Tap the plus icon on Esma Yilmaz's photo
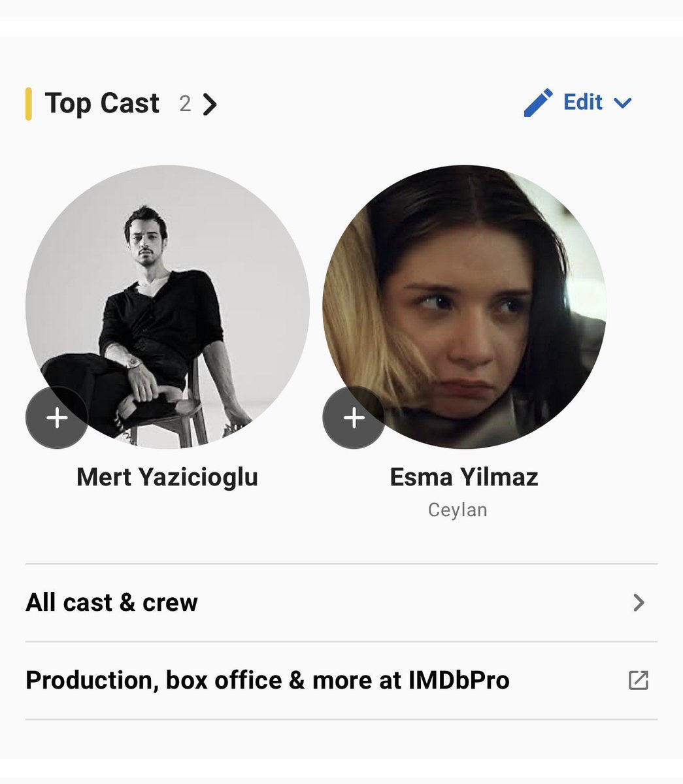The image size is (683, 784). (x=354, y=417)
